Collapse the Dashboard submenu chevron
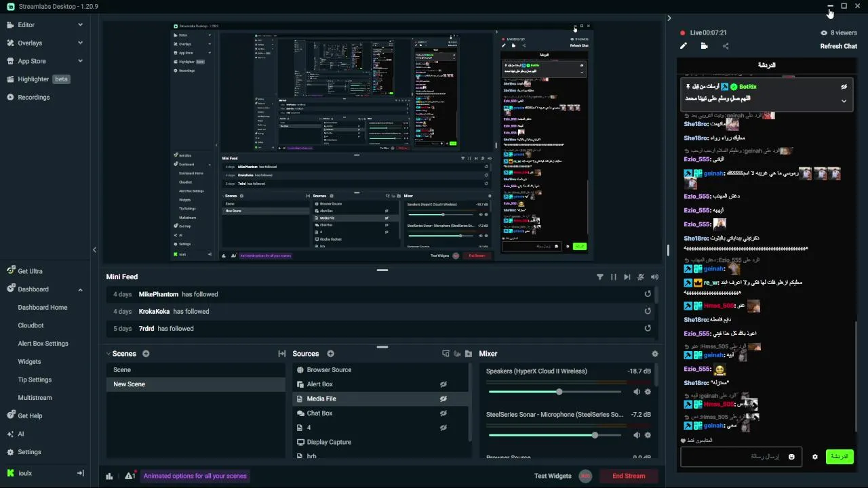 pyautogui.click(x=80, y=289)
